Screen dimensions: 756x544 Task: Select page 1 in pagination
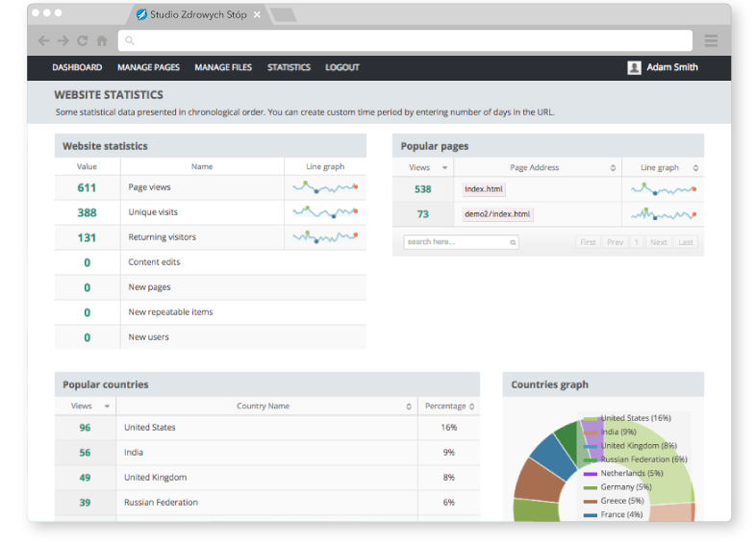coord(636,242)
